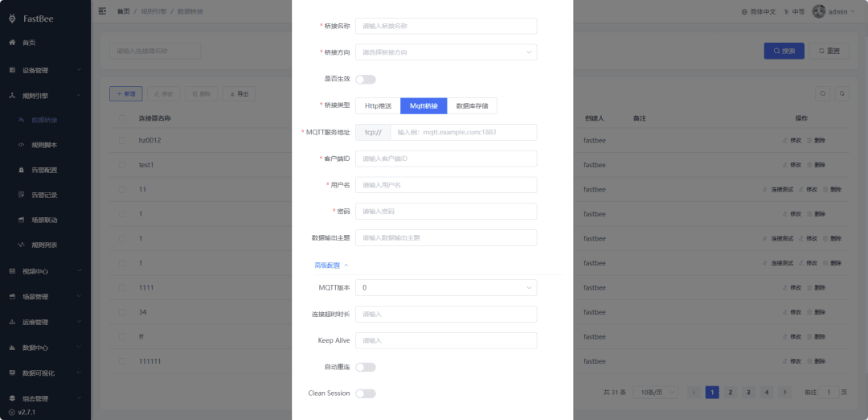Click the MQTT服务地址 input field
The height and width of the screenshot is (420, 868).
(464, 133)
